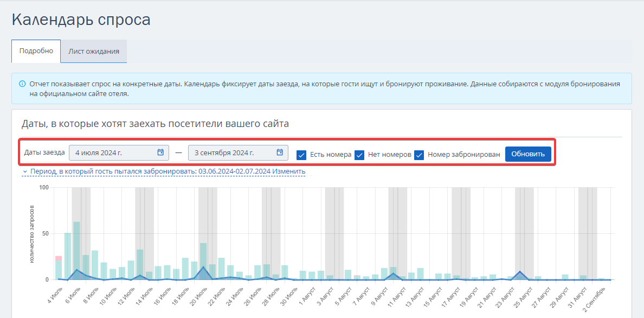
Task: Click the "Номер забронирован" label text
Action: tap(464, 155)
